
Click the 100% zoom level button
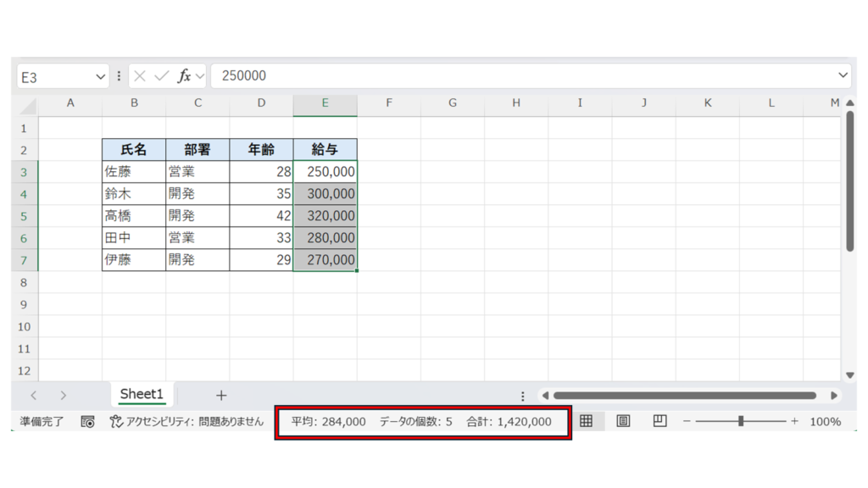coord(825,422)
